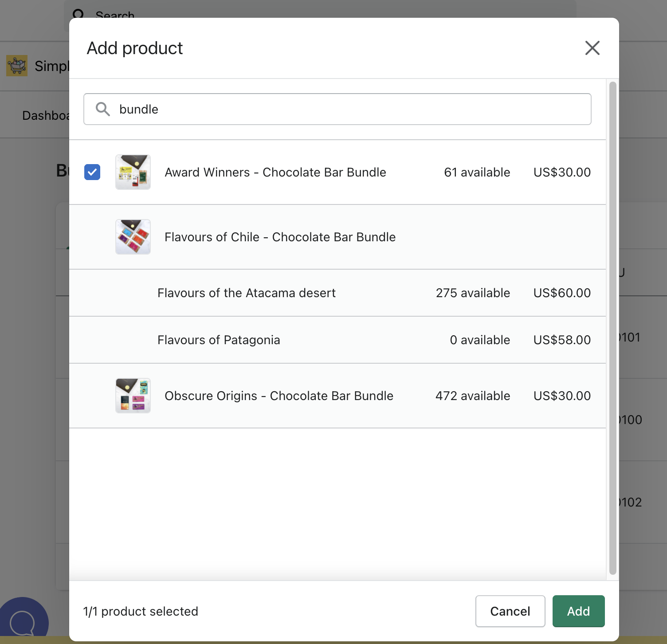667x644 pixels.
Task: Select Obscure Origins - Chocolate Bar Bundle row
Action: (279, 396)
